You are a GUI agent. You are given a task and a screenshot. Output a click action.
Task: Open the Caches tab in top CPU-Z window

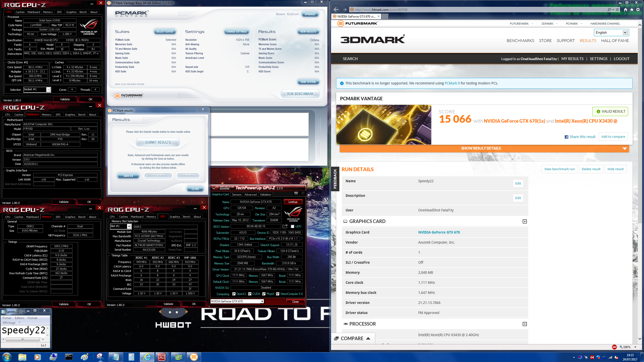pos(20,12)
